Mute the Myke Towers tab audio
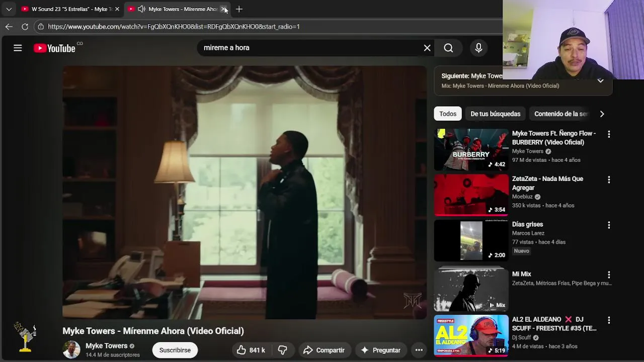This screenshot has height=362, width=644. click(141, 9)
